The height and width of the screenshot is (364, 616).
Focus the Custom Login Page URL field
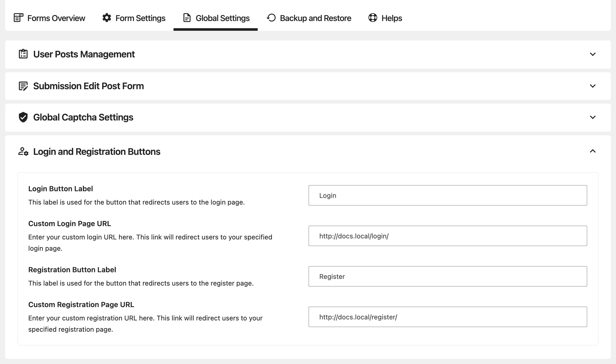pyautogui.click(x=448, y=236)
